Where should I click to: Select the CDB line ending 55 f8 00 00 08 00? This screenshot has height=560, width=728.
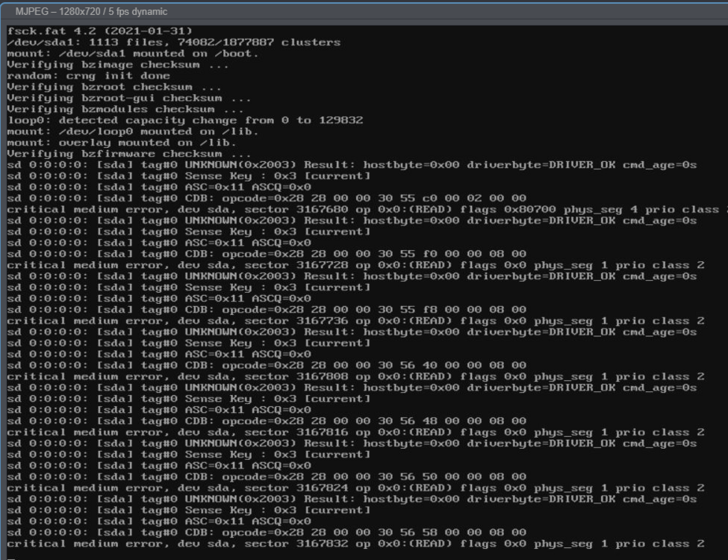[x=267, y=310]
